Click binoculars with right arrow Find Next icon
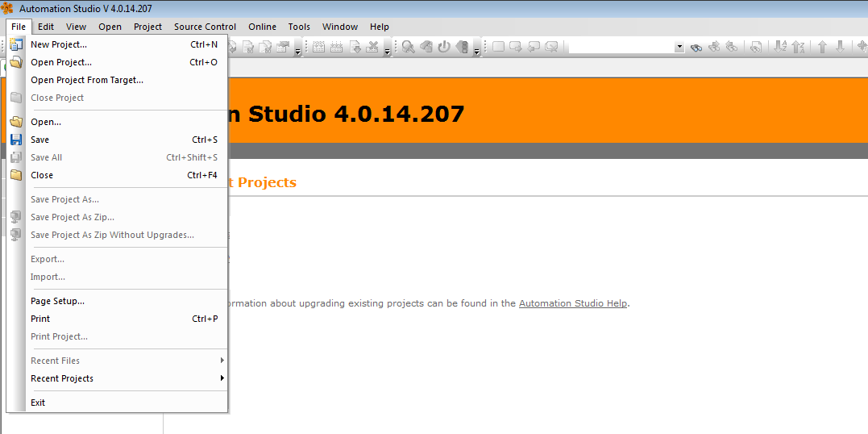Screen dimensions: 868x434 click(x=714, y=47)
